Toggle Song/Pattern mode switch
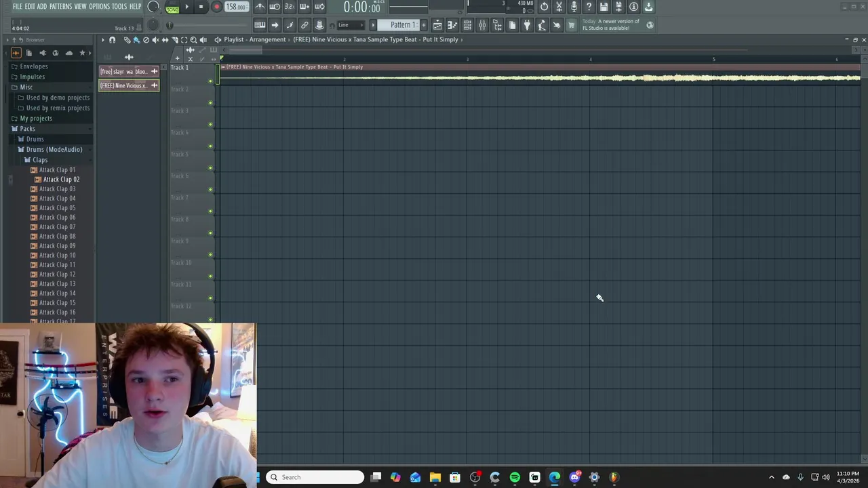Image resolution: width=868 pixels, height=488 pixels. [172, 7]
